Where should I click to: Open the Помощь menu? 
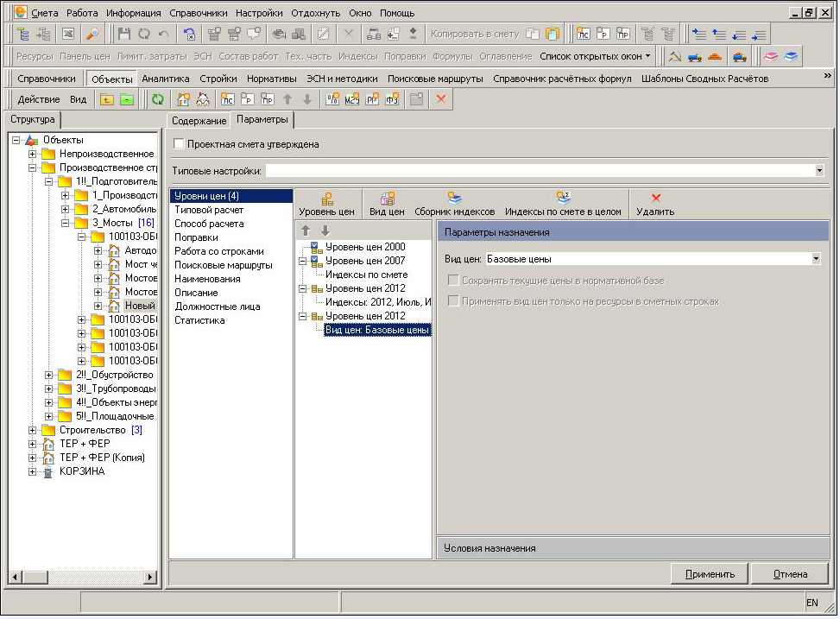[397, 13]
